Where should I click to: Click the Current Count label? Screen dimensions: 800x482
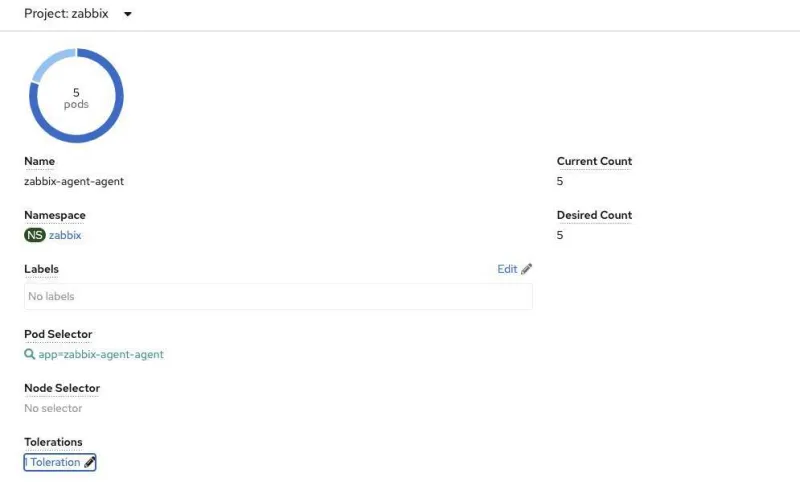(594, 161)
